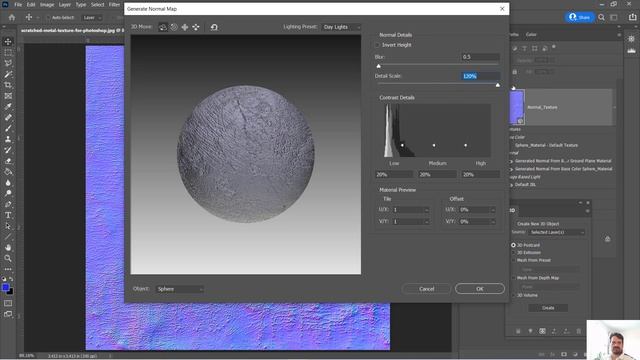The height and width of the screenshot is (360, 640).
Task: Select the 3D Postcard radio option
Action: coord(513,245)
